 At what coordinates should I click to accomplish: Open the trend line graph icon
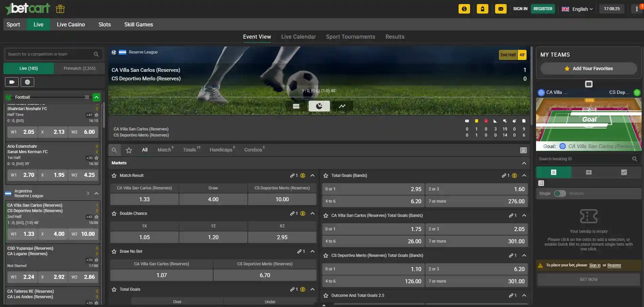pos(342,106)
